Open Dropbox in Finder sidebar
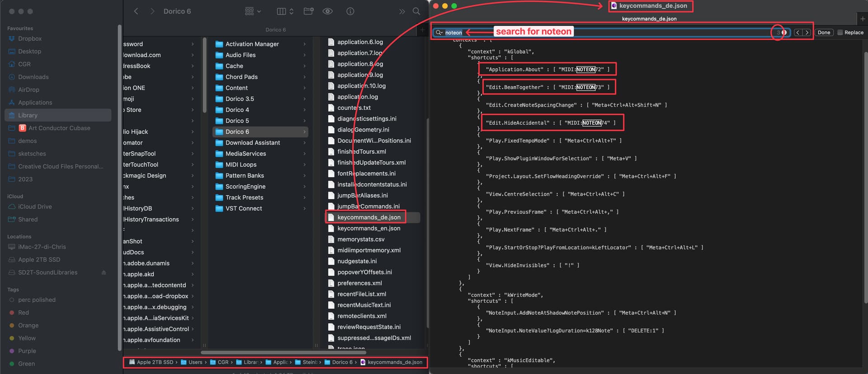868x374 pixels. (x=30, y=39)
